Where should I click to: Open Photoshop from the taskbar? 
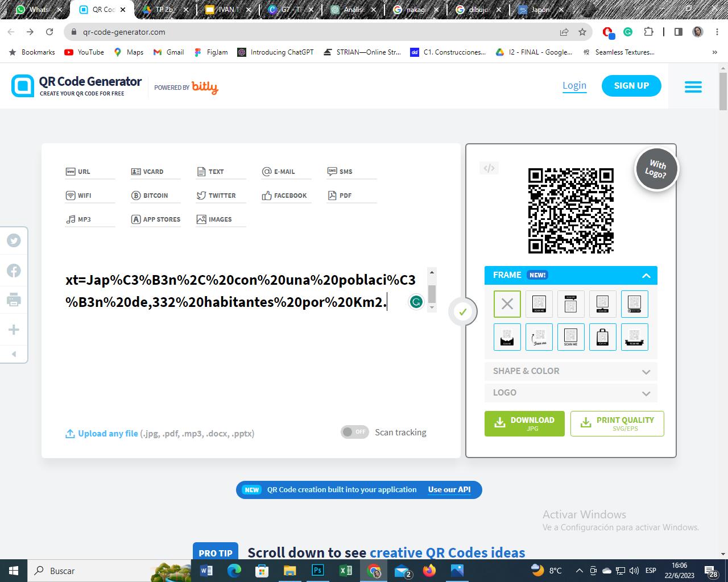coord(317,571)
